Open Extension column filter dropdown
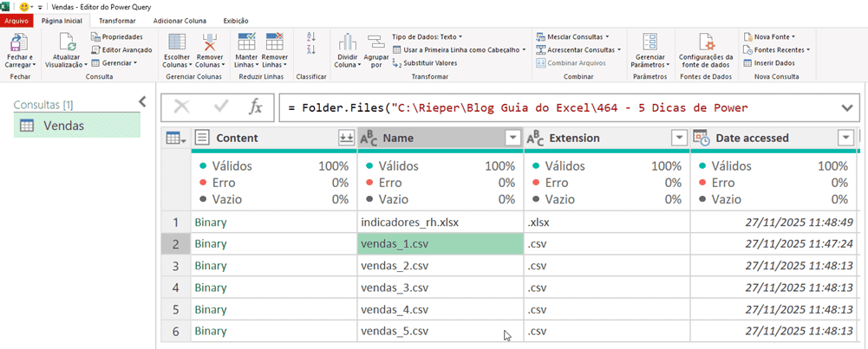 coord(678,138)
